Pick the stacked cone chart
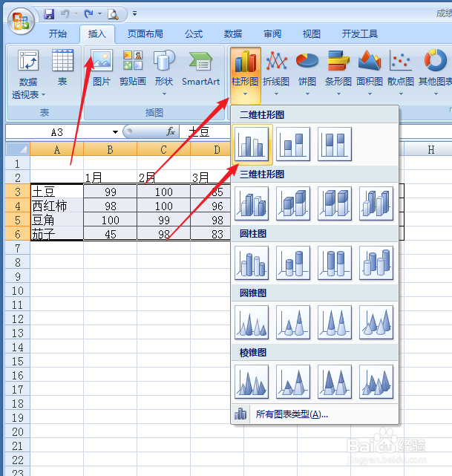452x476 pixels. tap(293, 323)
